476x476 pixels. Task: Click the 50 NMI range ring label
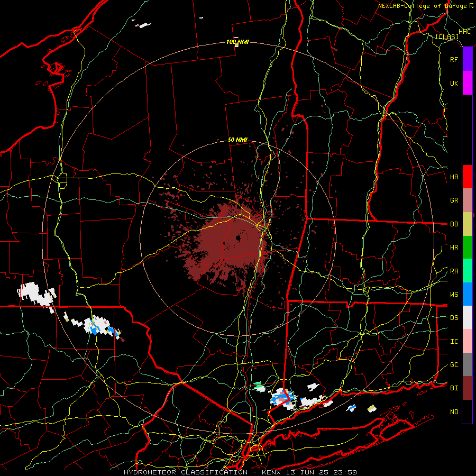(237, 140)
